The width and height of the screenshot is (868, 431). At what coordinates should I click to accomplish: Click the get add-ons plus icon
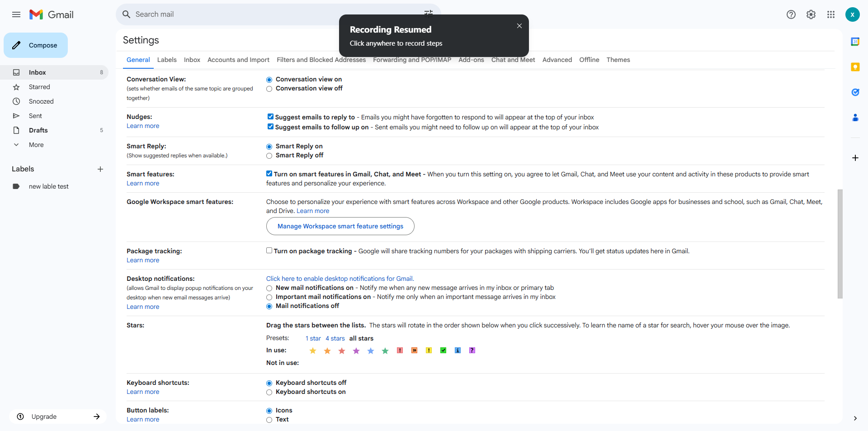[x=855, y=158]
